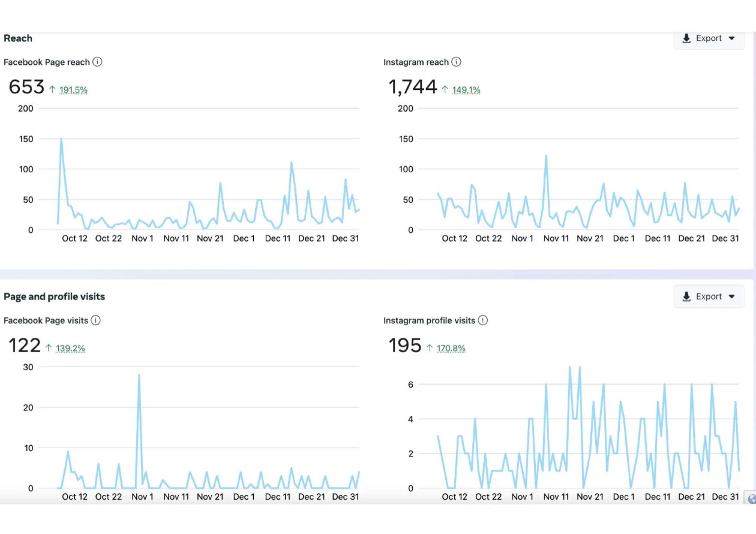Click the download icon on the Reach Export button
This screenshot has width=756, height=534.
pyautogui.click(x=686, y=38)
